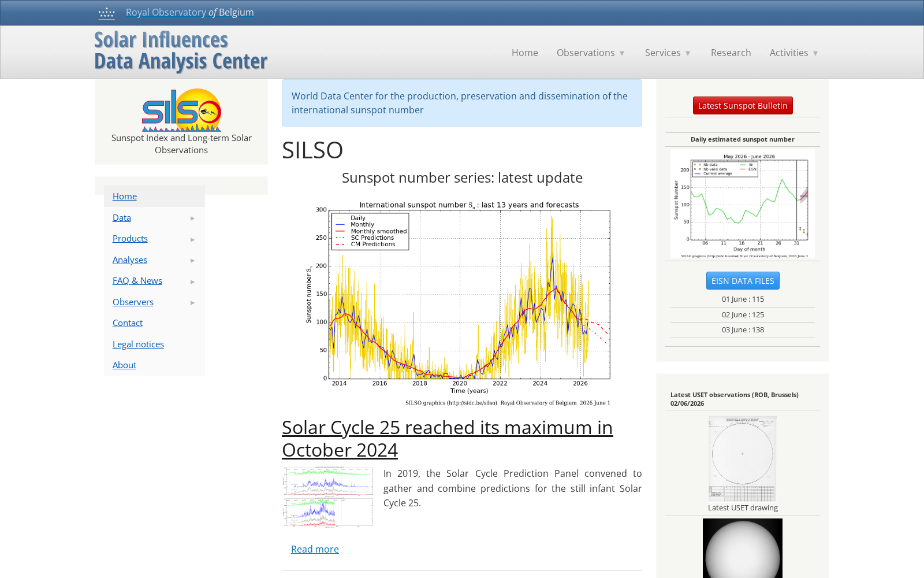This screenshot has height=578, width=924.
Task: Click the Latest Sunspot Bulletin button
Action: (743, 105)
